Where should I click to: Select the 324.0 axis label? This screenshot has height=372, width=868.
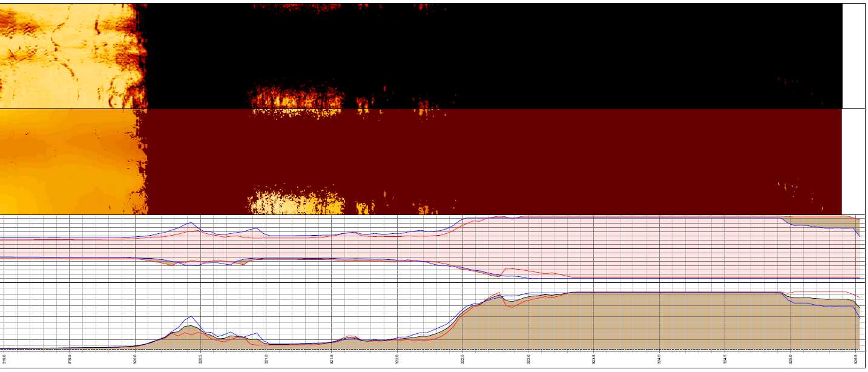coord(659,359)
